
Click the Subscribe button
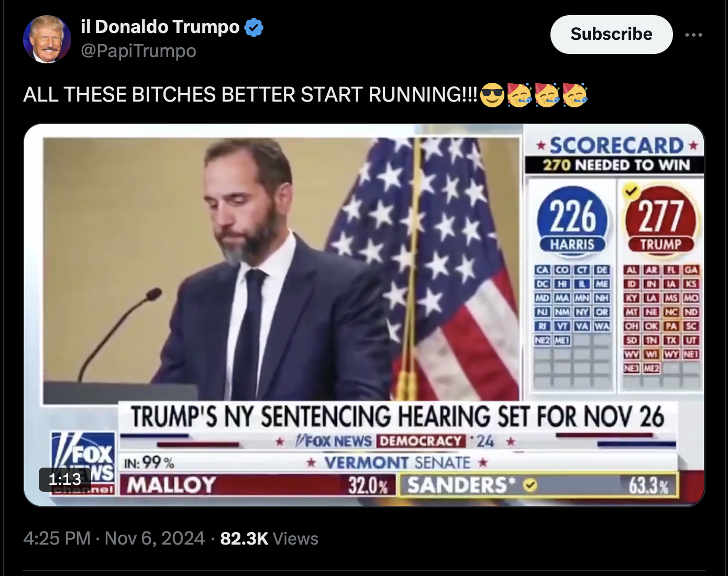611,35
